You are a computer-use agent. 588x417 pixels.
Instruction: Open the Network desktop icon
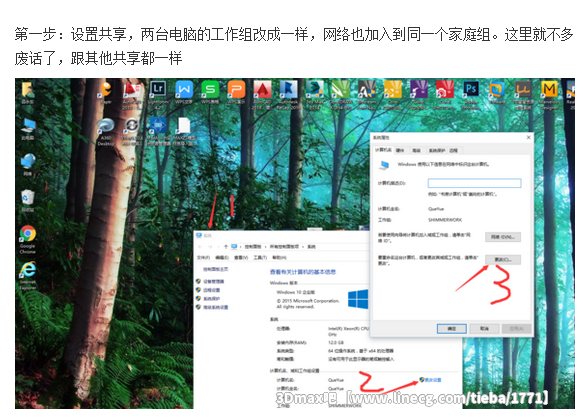click(x=28, y=165)
